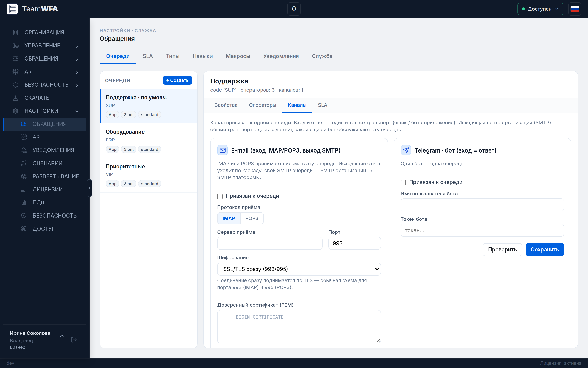Open the Свойства queue tab
588x368 pixels.
click(x=226, y=105)
